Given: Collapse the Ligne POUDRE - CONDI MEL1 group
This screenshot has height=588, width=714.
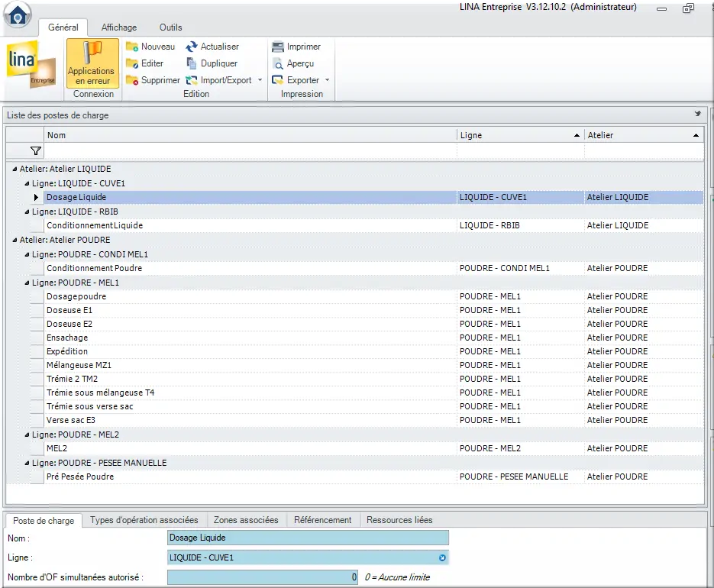Looking at the screenshot, I should tap(27, 254).
